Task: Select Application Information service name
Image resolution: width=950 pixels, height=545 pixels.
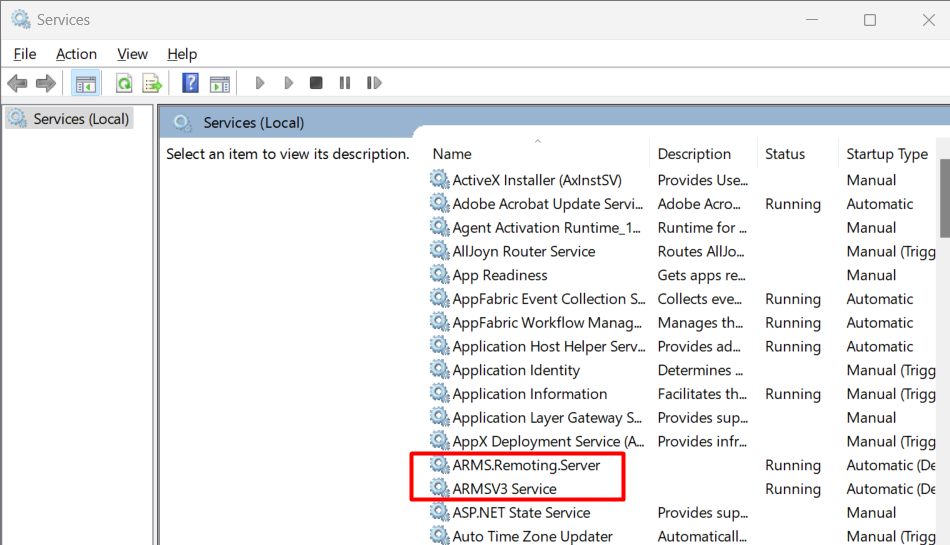Action: [x=530, y=394]
